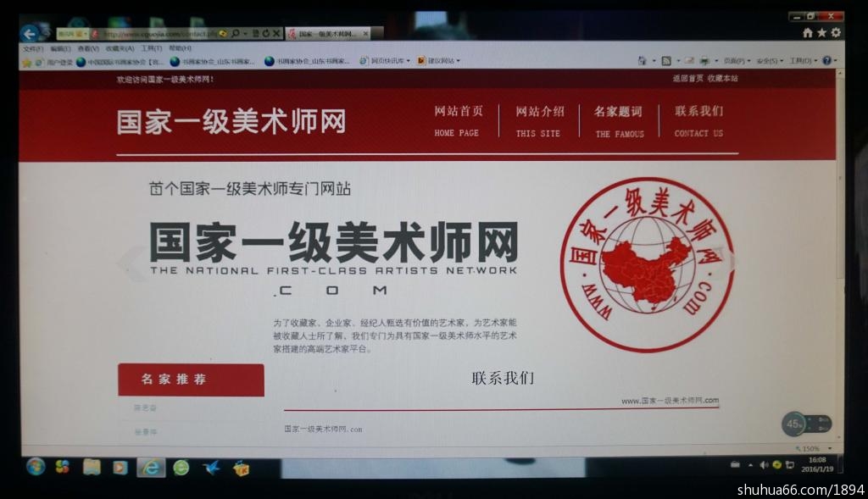Click the Home icon in browser toolbar
This screenshot has width=868, height=499.
coord(808,33)
